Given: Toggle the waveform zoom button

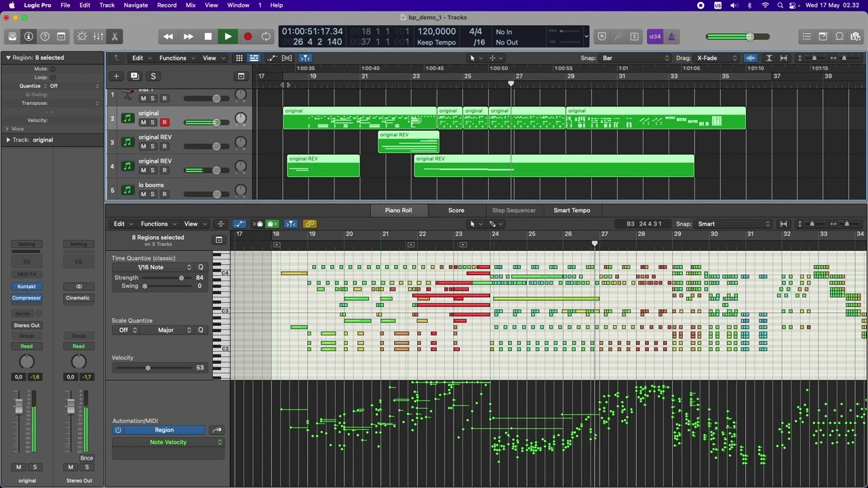Looking at the screenshot, I should pyautogui.click(x=751, y=58).
